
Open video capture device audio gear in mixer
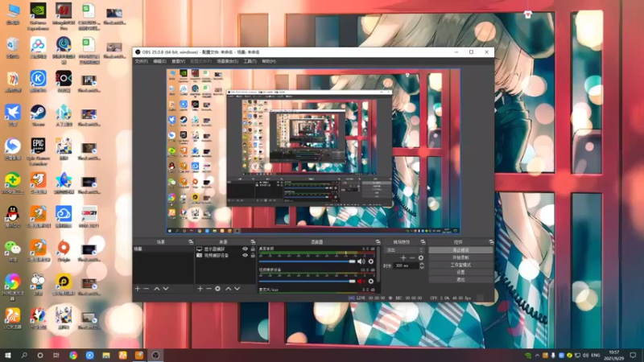click(x=371, y=281)
